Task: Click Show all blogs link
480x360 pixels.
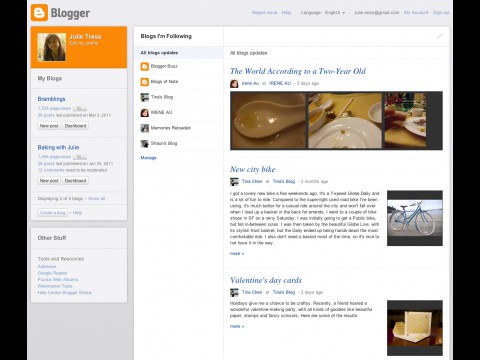Action: [96, 199]
